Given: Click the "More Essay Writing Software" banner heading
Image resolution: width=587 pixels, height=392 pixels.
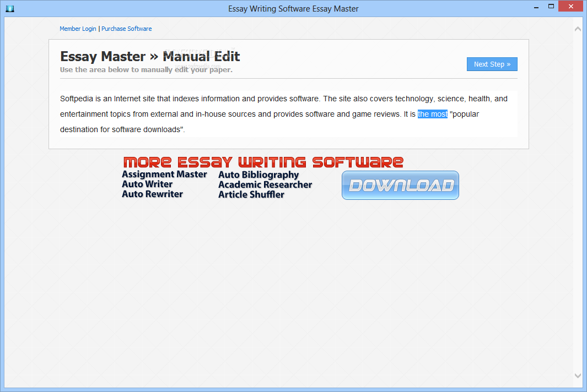Looking at the screenshot, I should [x=263, y=162].
